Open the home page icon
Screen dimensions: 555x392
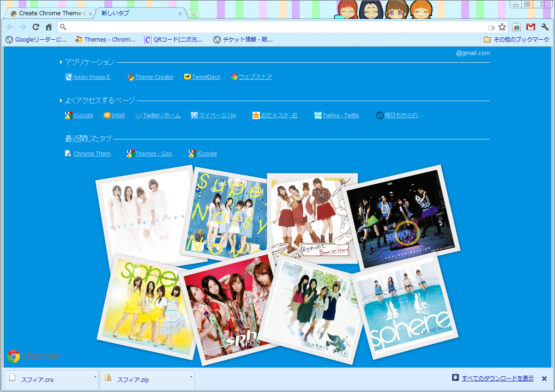[x=48, y=27]
